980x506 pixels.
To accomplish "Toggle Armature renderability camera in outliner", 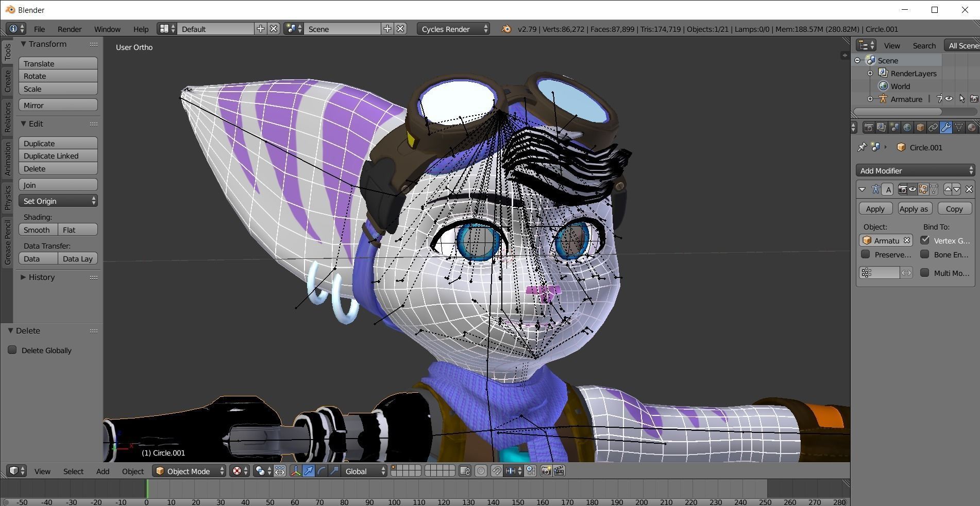I will (974, 99).
